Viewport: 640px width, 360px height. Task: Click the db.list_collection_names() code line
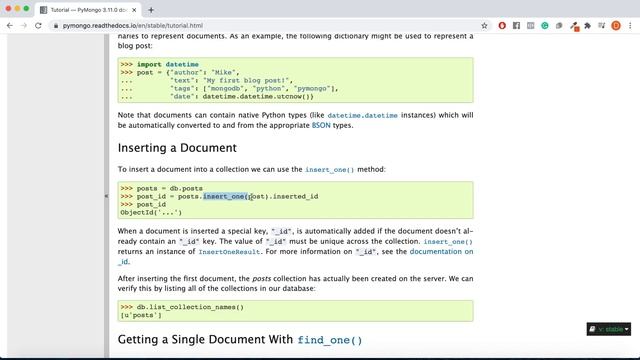tap(182, 307)
